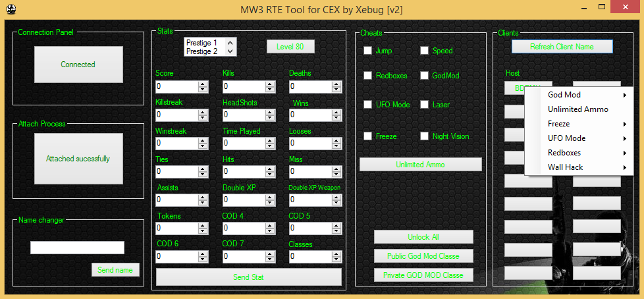Enable the Night Vision checkbox
Screen dimensions: 644x299
tap(424, 136)
